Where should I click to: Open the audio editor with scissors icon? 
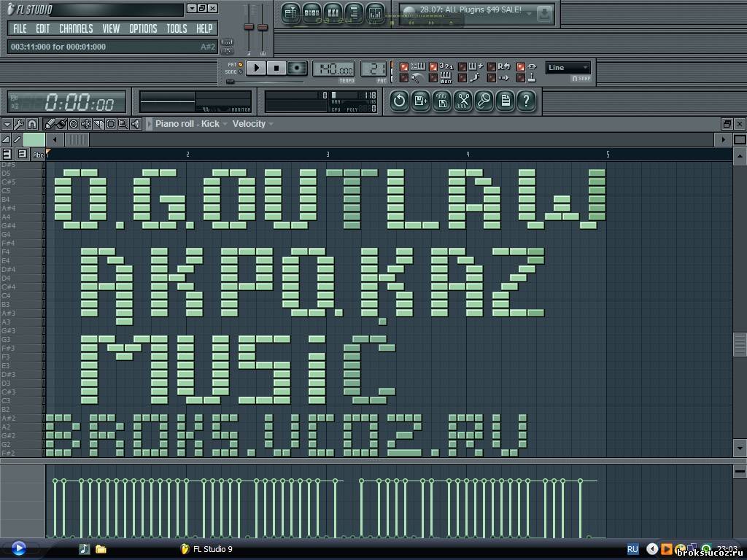(x=463, y=101)
